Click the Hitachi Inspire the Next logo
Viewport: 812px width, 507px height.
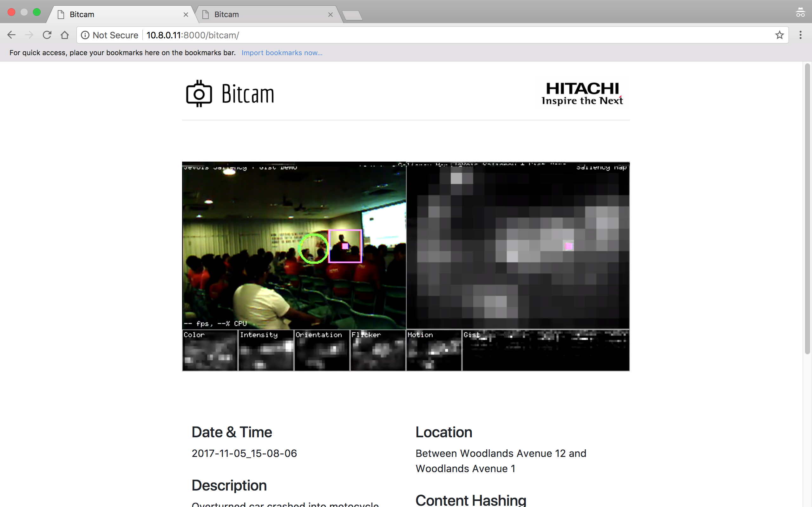[x=582, y=93]
